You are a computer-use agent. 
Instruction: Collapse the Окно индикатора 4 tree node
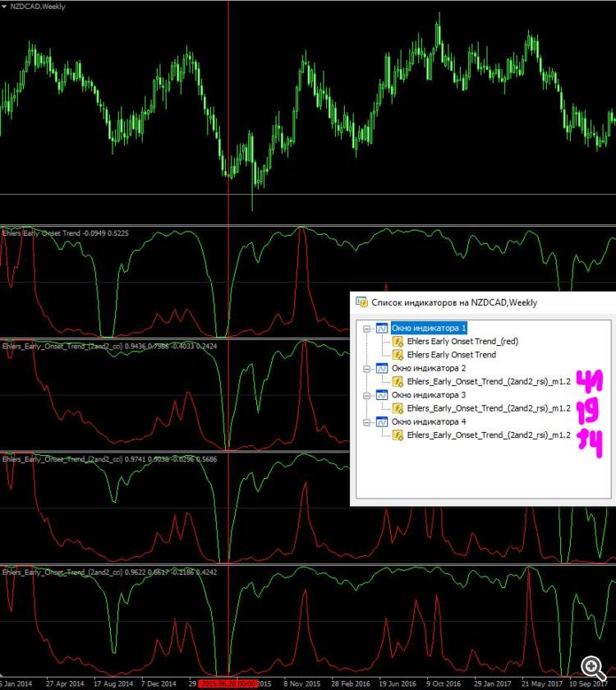click(366, 422)
